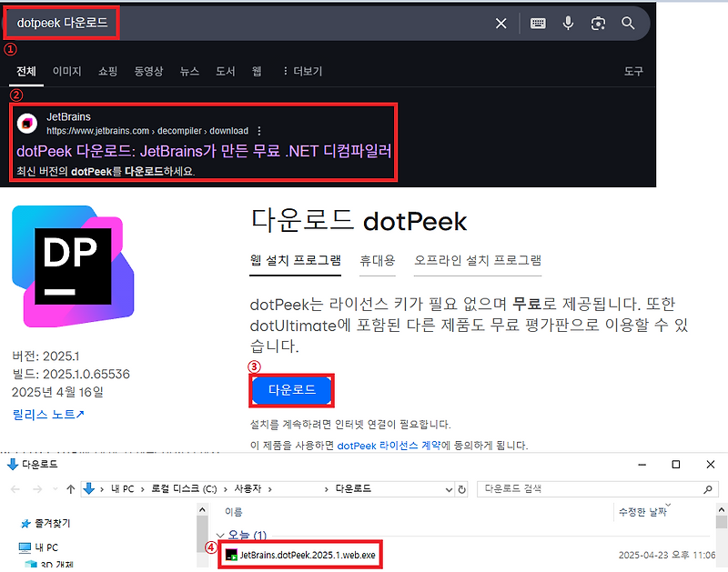Click the JetBrains favicon in the search result
This screenshot has height=572, width=728.
coord(26,124)
